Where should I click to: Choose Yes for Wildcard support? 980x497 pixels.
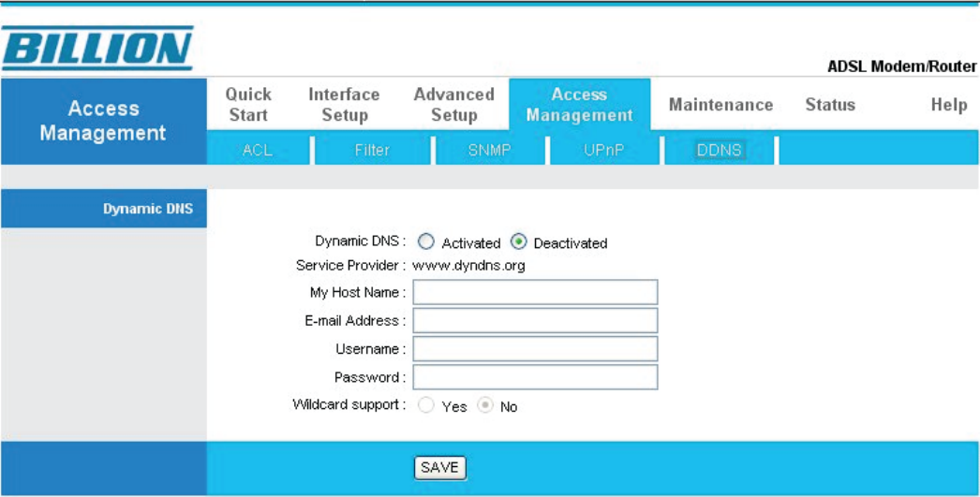tap(425, 406)
